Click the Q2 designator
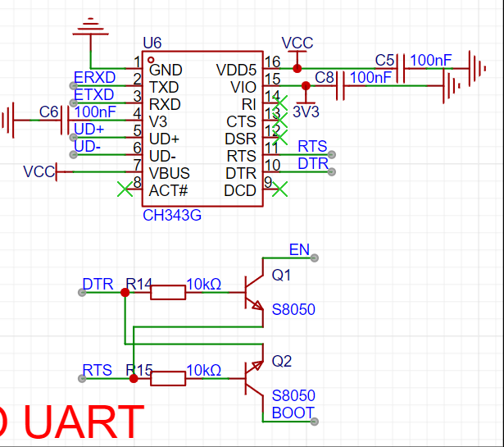The height and width of the screenshot is (447, 504). click(x=282, y=362)
